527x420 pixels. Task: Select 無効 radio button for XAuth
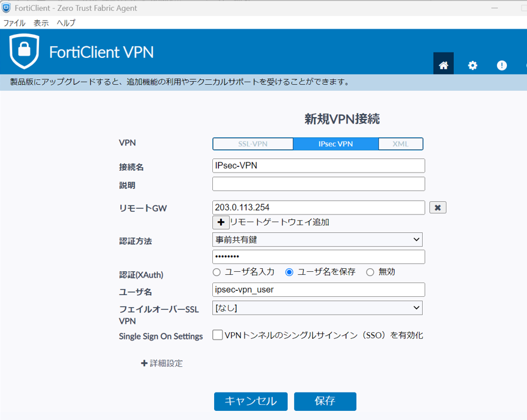(370, 272)
